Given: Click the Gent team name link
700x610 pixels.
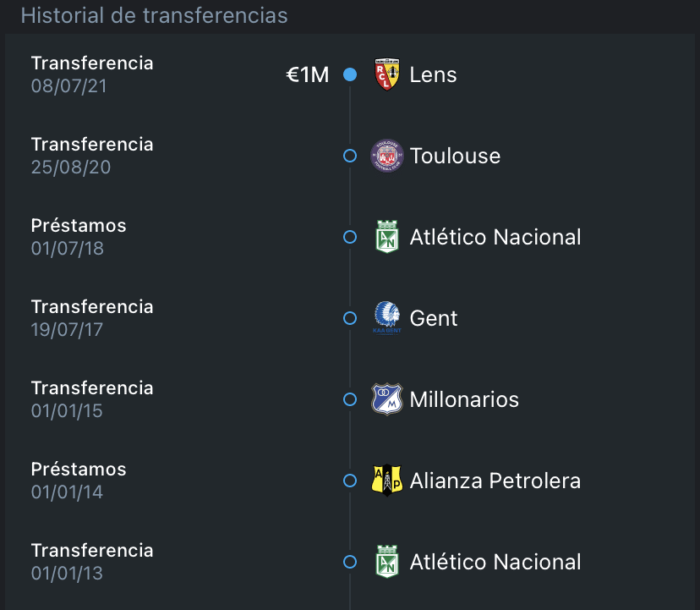Looking at the screenshot, I should 434,318.
